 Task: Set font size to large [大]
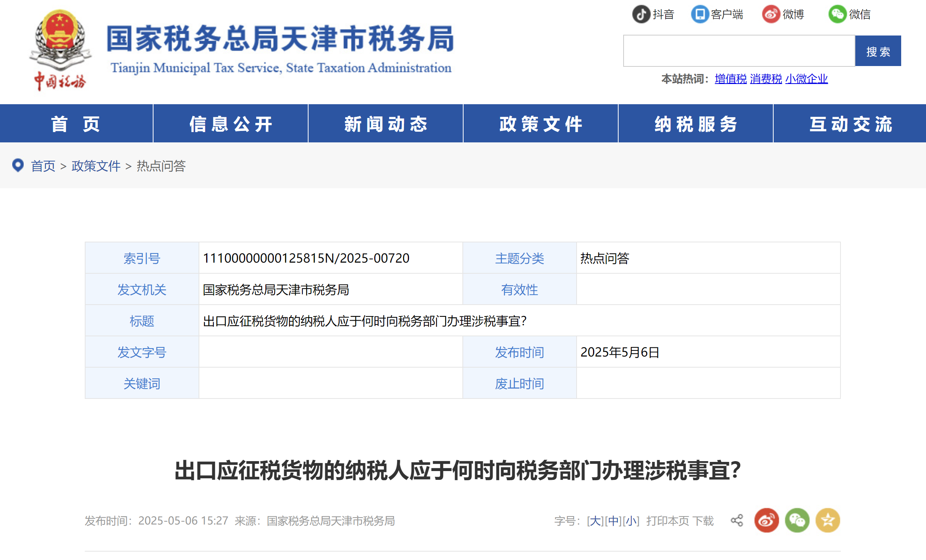tap(596, 521)
